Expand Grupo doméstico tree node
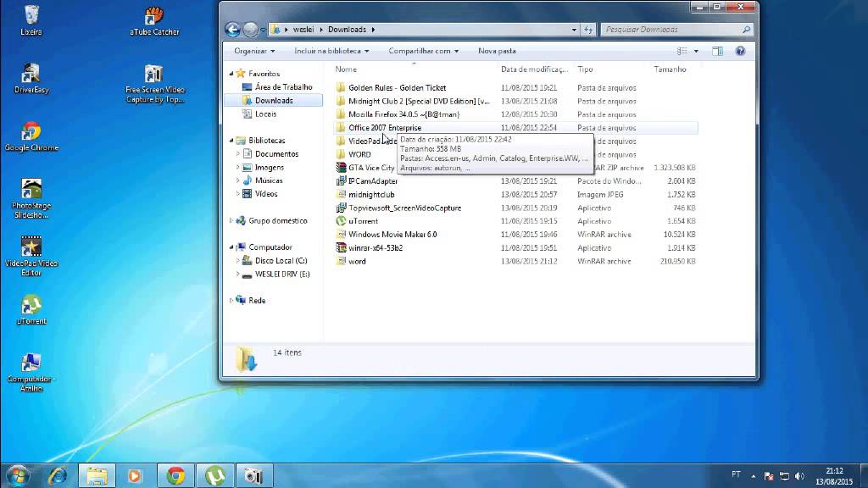Screen dimensions: 868x488 (231, 221)
